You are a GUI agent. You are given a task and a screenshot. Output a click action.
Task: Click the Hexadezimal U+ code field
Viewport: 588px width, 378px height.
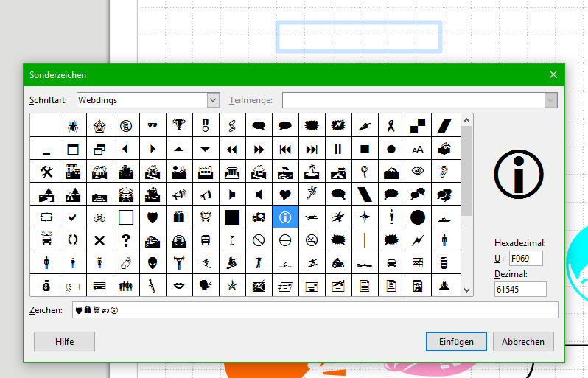coord(526,259)
